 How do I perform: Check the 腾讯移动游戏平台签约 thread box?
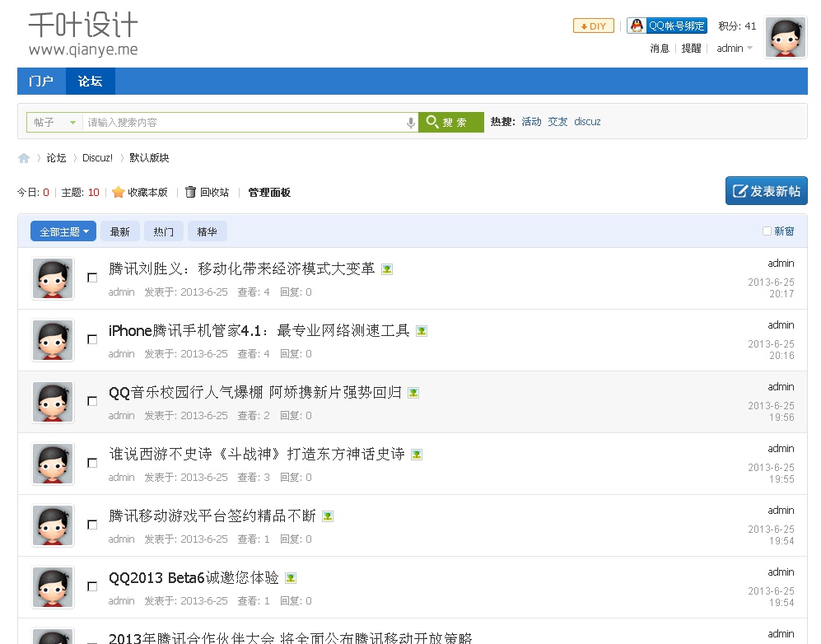click(x=92, y=525)
